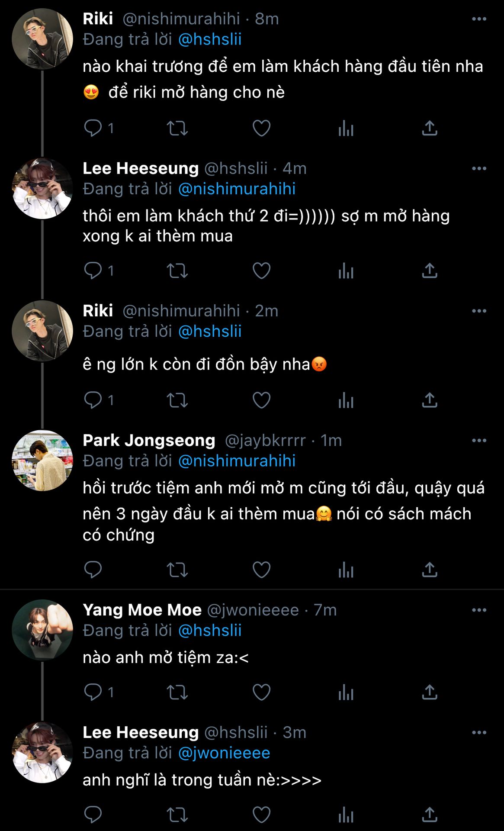Like Lee Heeseung's 'trong tuần' reply
The image size is (504, 831).
coord(261,815)
